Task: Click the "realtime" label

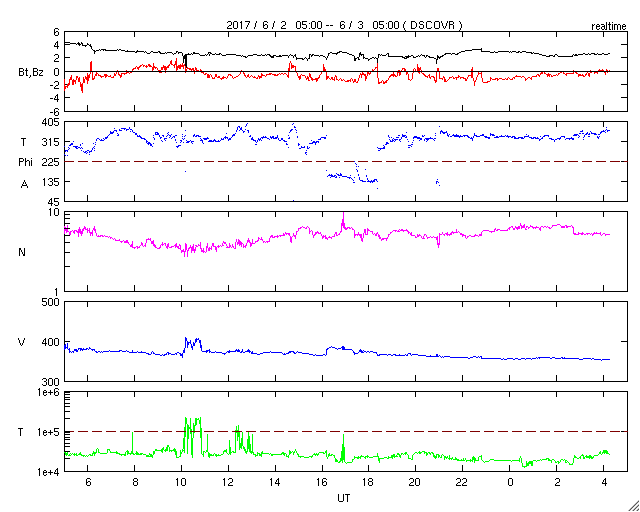Action: (609, 27)
